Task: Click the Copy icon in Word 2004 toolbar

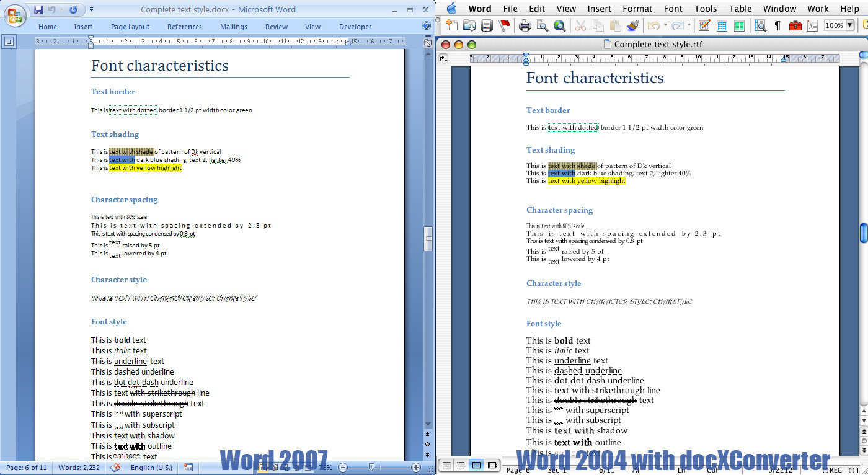Action: [x=598, y=25]
